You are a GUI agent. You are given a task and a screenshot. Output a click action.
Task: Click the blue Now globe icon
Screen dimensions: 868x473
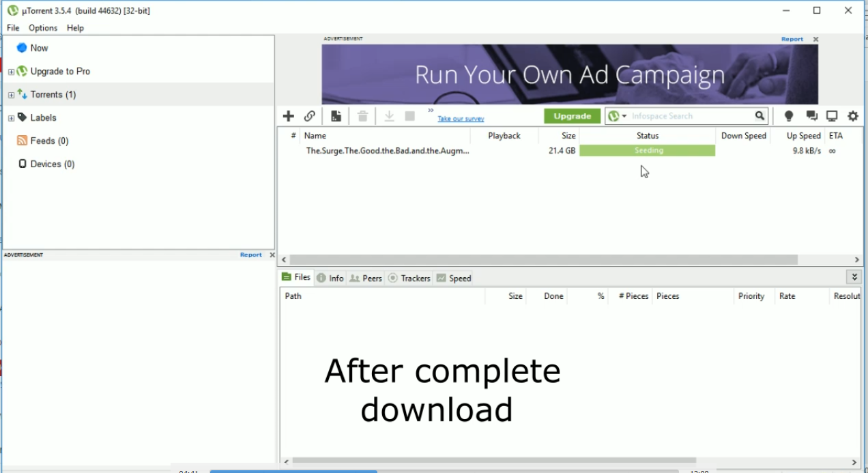[x=22, y=48]
